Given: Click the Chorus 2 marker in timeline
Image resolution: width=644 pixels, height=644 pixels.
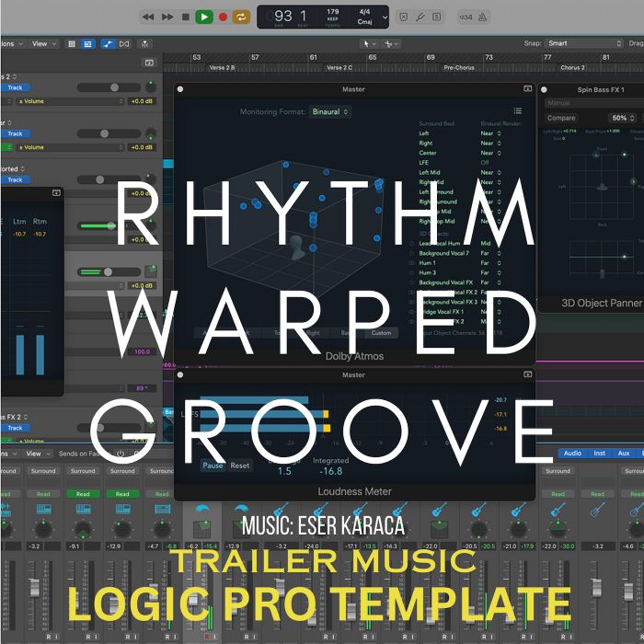Looking at the screenshot, I should [572, 67].
